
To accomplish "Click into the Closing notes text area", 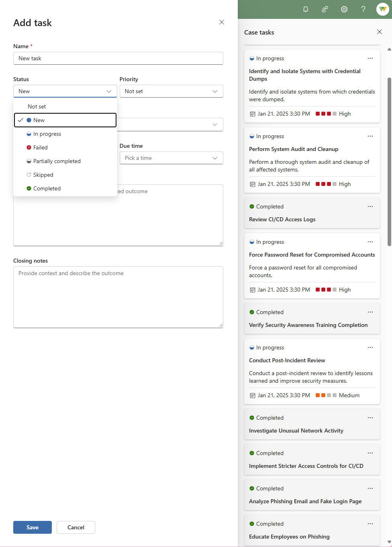I will [118, 297].
